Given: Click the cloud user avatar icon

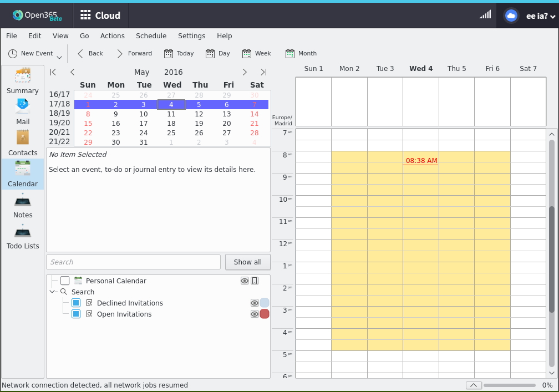Looking at the screenshot, I should point(511,16).
